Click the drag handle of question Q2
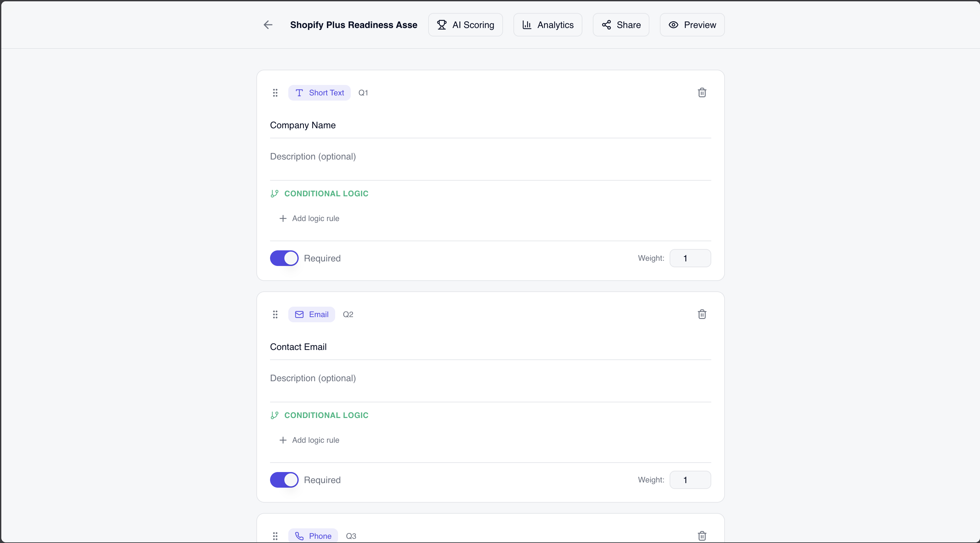 pos(276,314)
